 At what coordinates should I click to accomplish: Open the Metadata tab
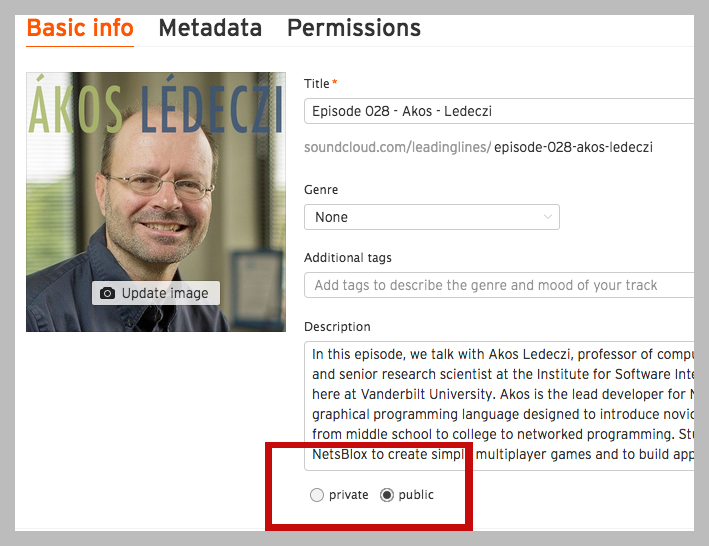(210, 28)
